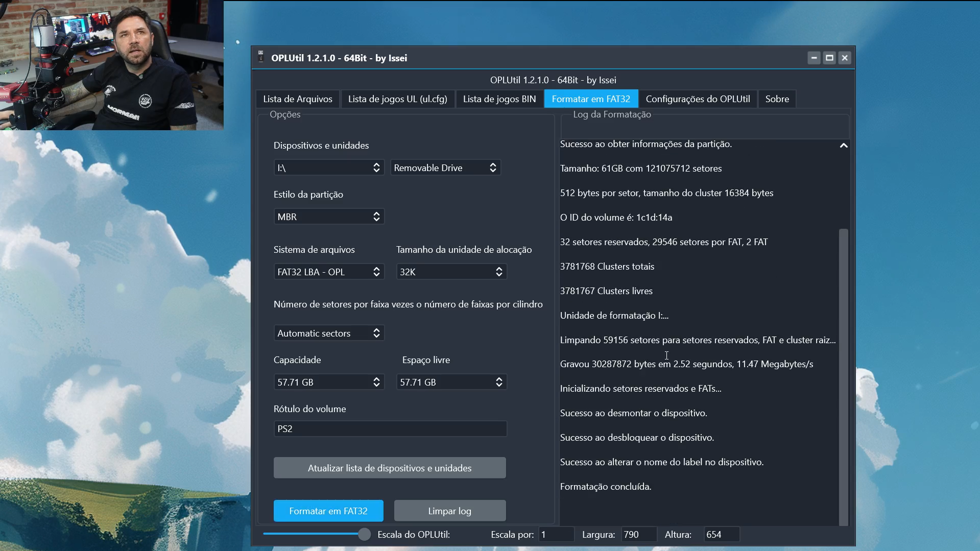The image size is (980, 551).
Task: Click the Altura field showing 654
Action: coord(722,534)
